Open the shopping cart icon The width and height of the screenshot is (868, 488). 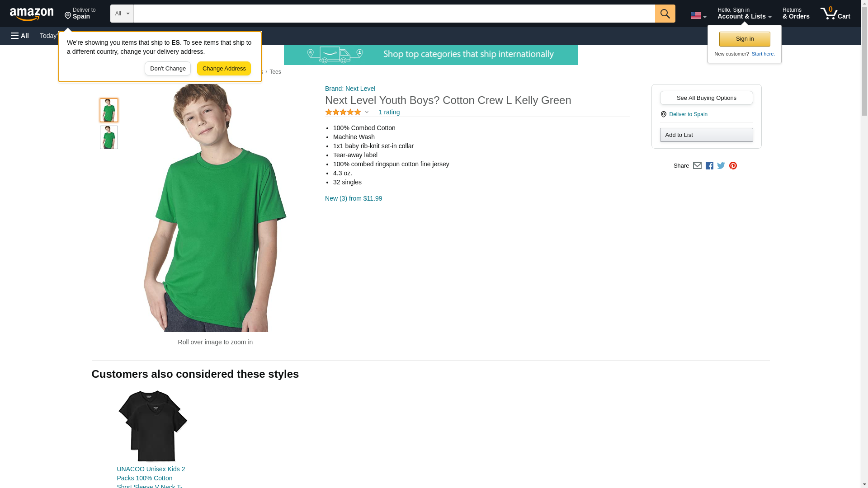(835, 14)
